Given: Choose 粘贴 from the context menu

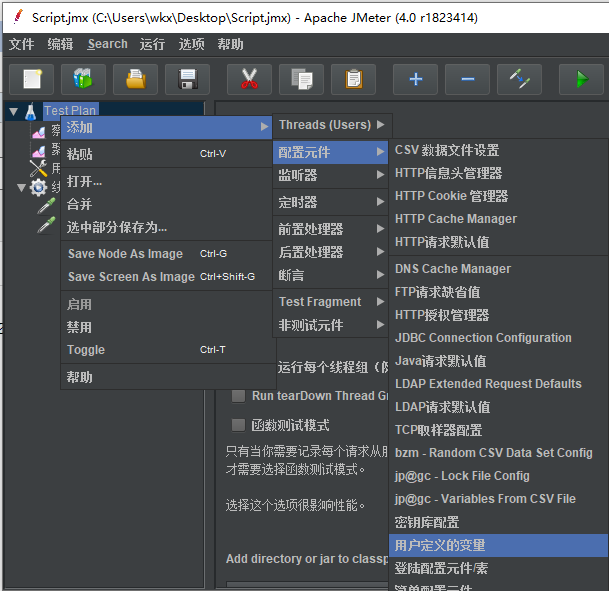Looking at the screenshot, I should 168,154.
